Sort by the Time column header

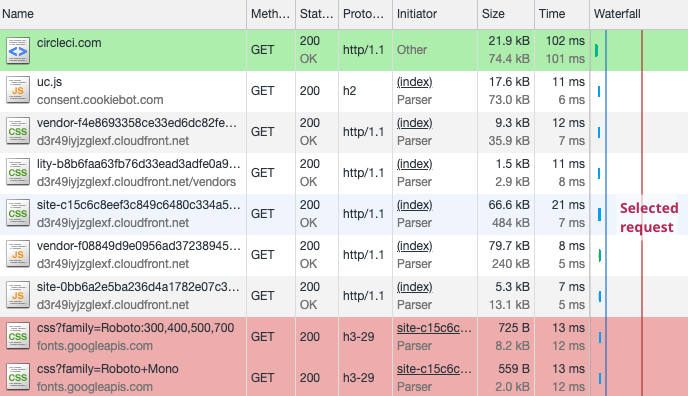(x=562, y=14)
